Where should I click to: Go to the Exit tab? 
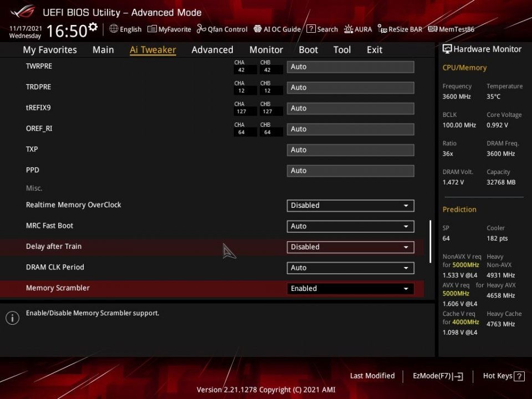point(375,50)
